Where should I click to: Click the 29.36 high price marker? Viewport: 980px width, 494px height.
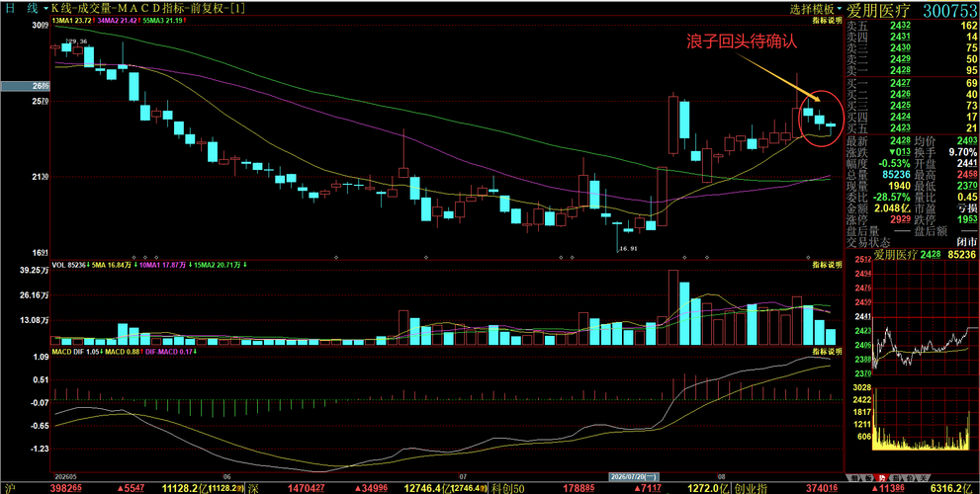77,41
